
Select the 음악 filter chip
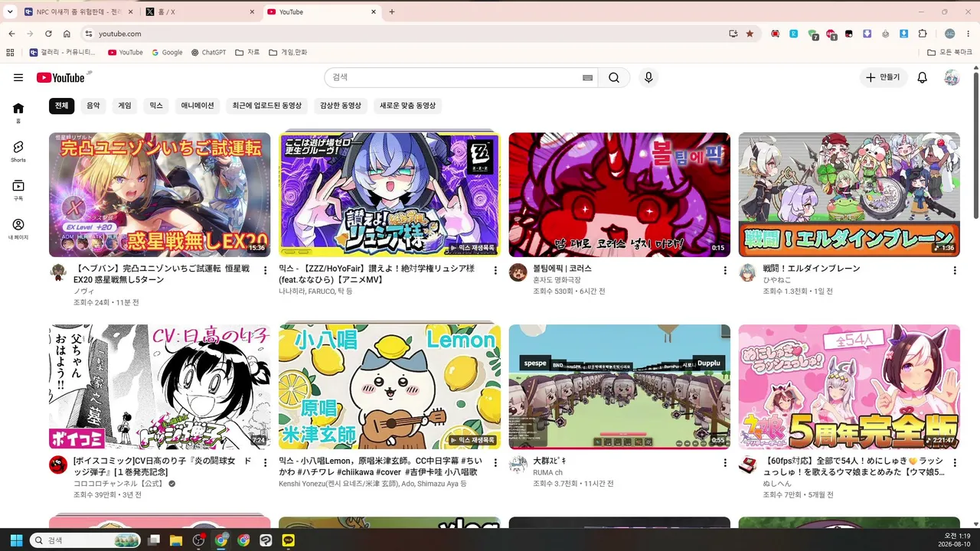93,106
